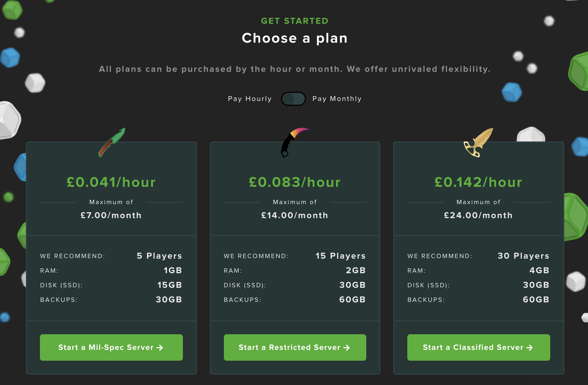Click the 30 Players recommendation value
588x385 pixels.
pyautogui.click(x=524, y=256)
